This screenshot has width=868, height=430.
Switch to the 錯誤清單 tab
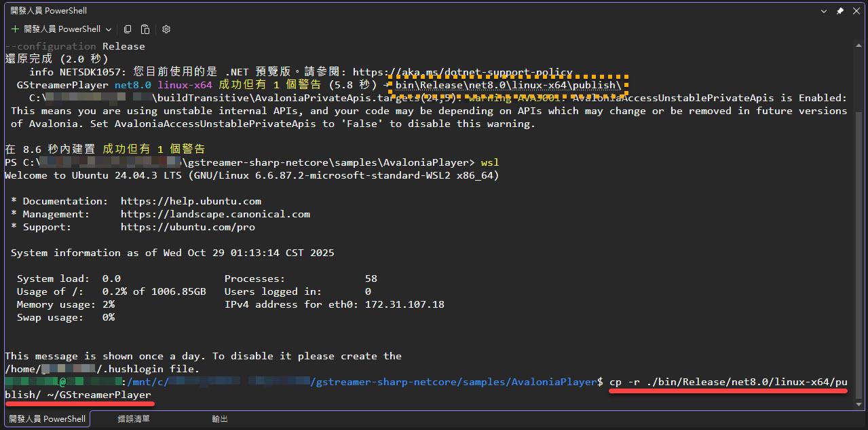134,419
